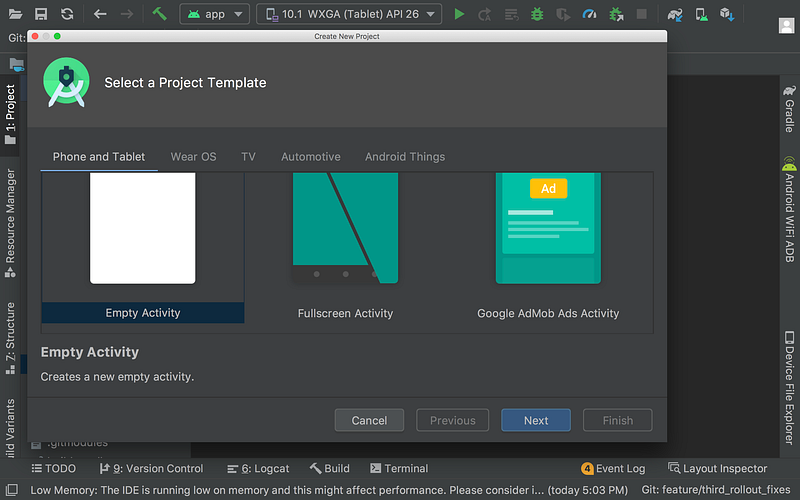Image resolution: width=800 pixels, height=500 pixels.
Task: Stop the running app square icon
Action: point(642,14)
